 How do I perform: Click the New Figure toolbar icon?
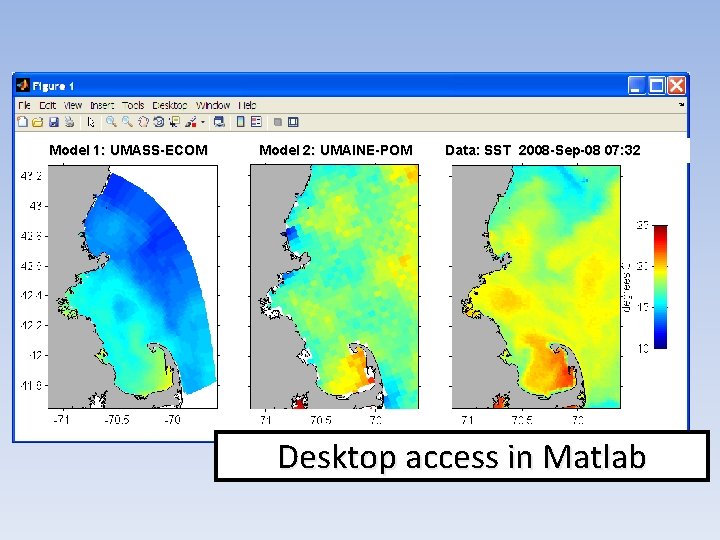click(x=22, y=122)
